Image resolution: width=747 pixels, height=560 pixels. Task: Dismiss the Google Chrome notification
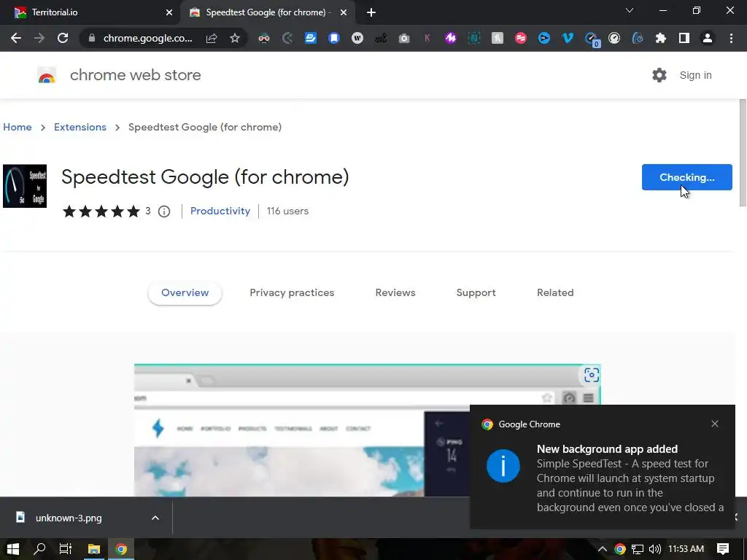[715, 424]
